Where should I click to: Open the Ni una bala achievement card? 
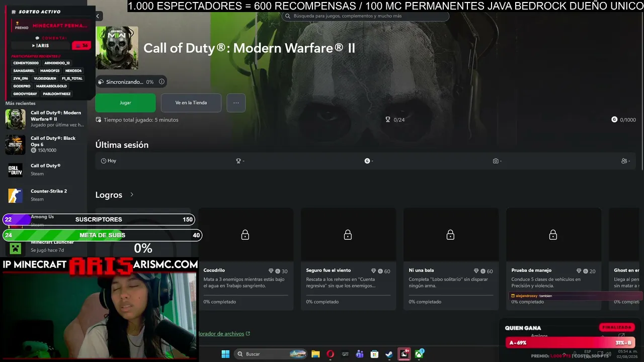pyautogui.click(x=451, y=259)
